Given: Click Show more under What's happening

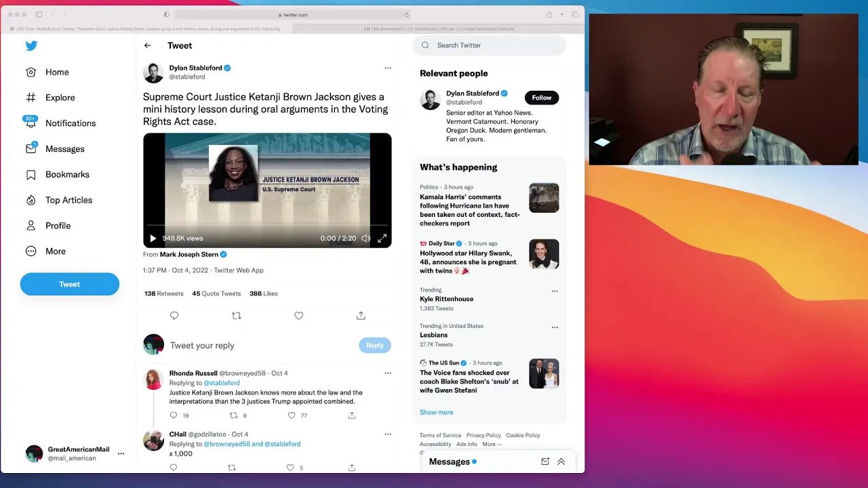Looking at the screenshot, I should click(436, 412).
